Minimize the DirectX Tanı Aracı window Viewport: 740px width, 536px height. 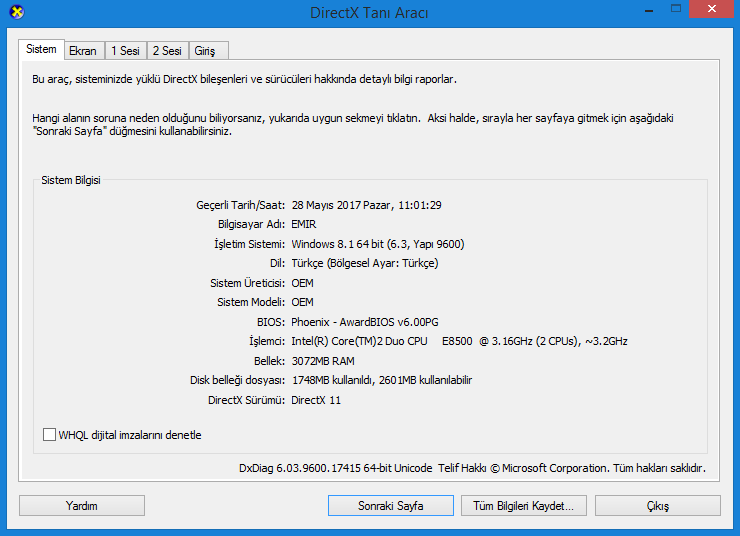click(649, 9)
